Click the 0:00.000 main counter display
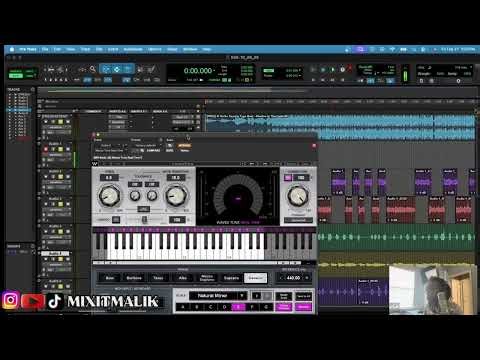Image resolution: width=480 pixels, height=360 pixels. click(197, 71)
